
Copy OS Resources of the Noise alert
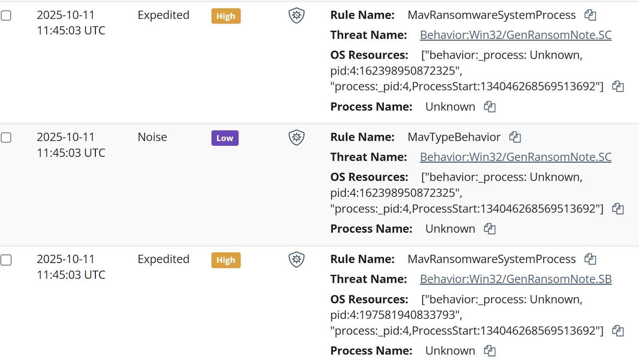pos(618,208)
